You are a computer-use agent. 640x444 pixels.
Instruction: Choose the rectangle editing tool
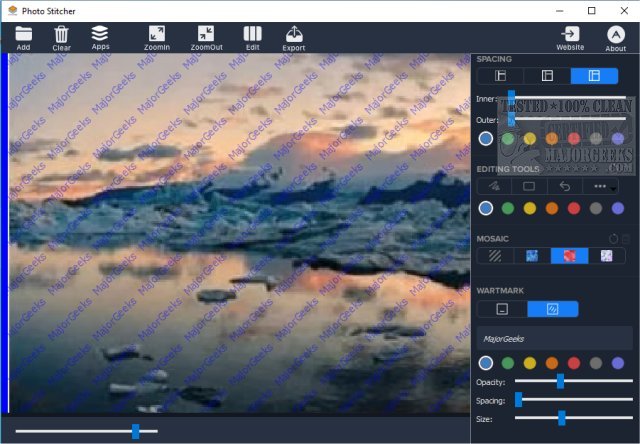pos(529,186)
